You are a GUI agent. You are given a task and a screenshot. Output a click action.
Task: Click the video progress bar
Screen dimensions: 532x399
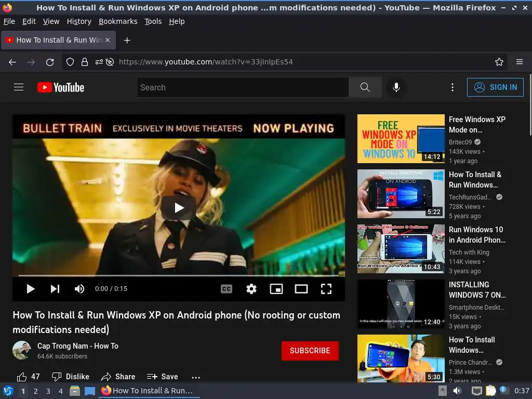179,276
